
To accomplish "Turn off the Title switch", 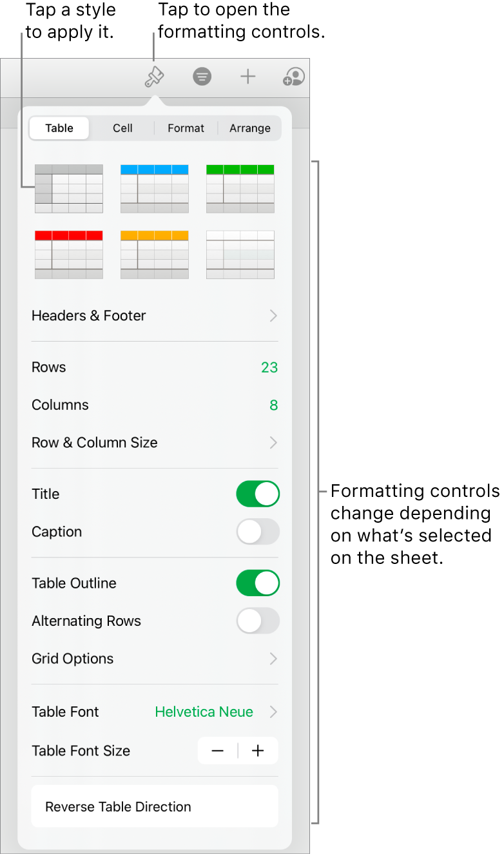I will pos(258,494).
